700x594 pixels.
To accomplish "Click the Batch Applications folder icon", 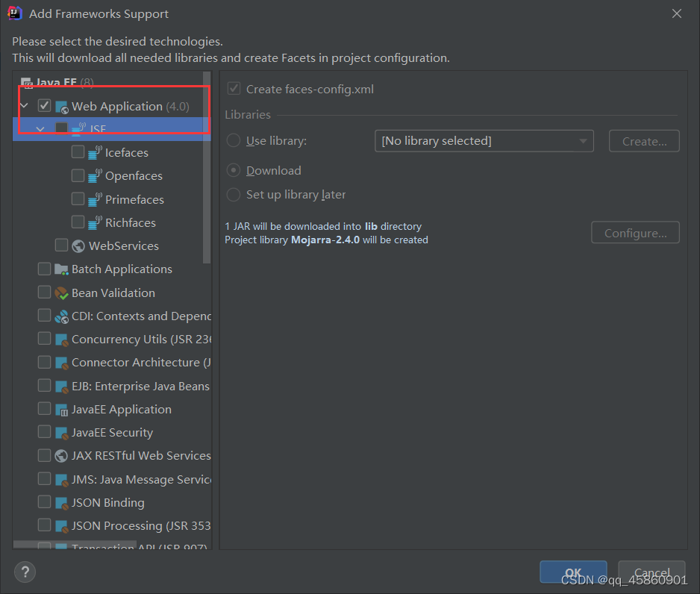I will click(x=61, y=269).
